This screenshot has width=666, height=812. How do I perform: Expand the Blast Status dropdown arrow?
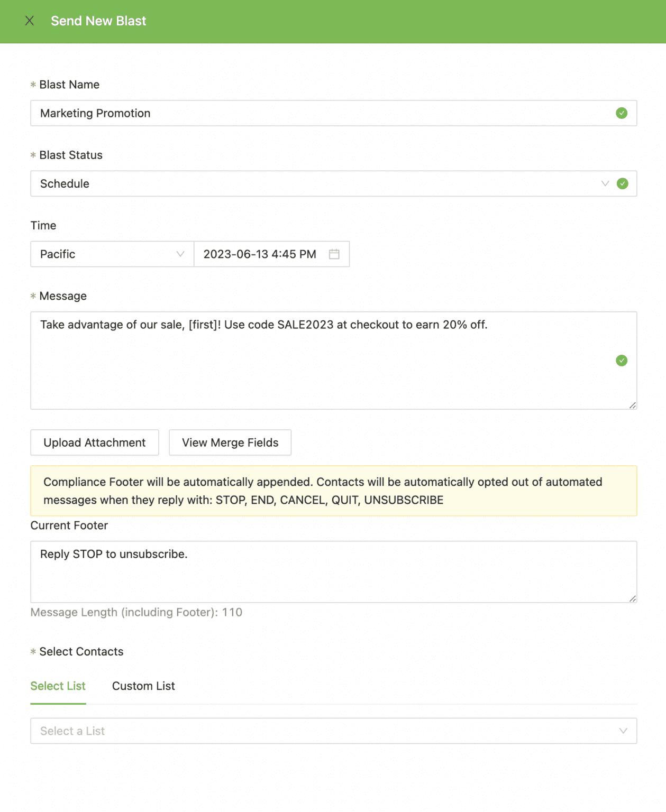[605, 183]
